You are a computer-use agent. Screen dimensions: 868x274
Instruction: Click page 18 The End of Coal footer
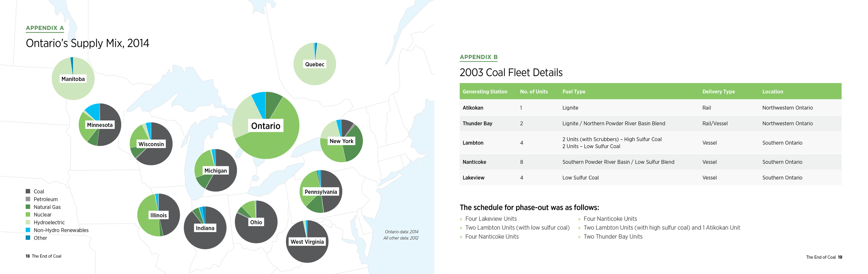click(43, 256)
